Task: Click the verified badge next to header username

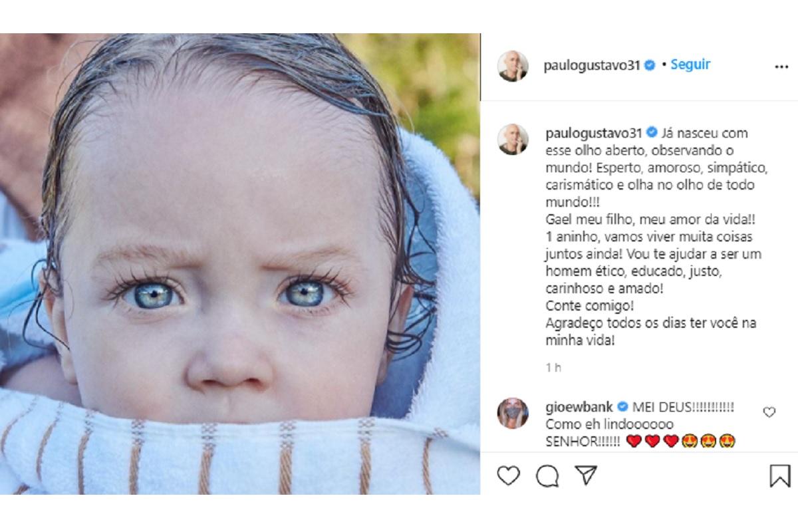Action: tap(650, 65)
